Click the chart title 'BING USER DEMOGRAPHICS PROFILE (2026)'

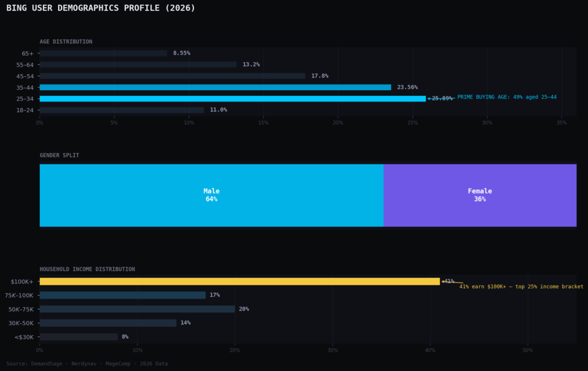[x=101, y=8]
